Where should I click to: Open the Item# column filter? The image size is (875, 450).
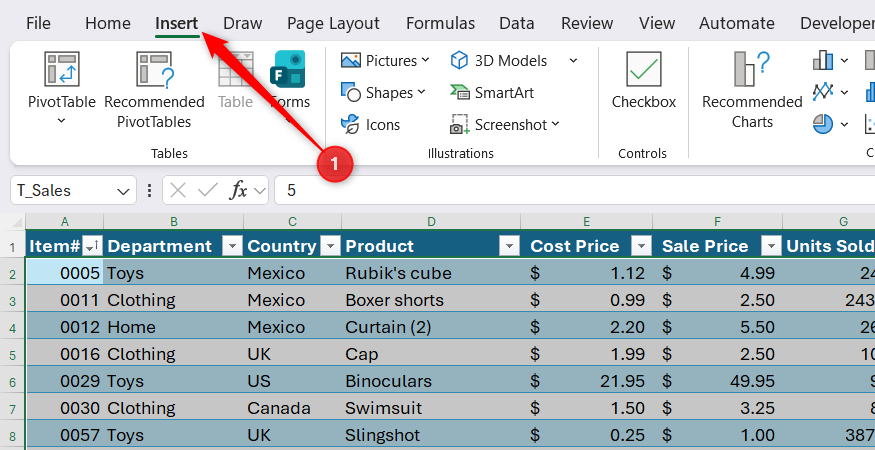point(92,246)
